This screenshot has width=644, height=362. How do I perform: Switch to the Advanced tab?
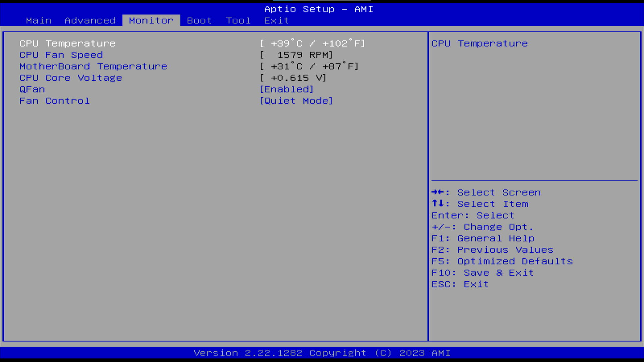pos(90,20)
